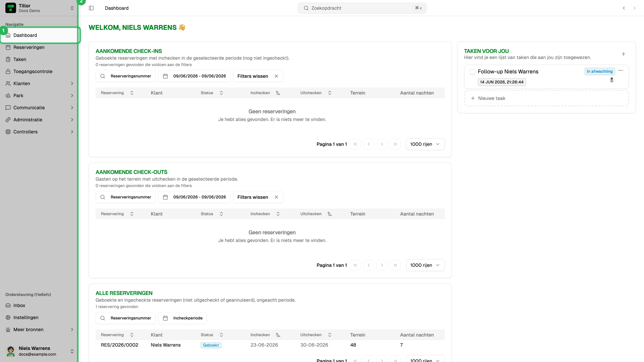The width and height of the screenshot is (644, 362).
Task: Sort Alle Reserveringen by Reservering
Action: [117, 335]
